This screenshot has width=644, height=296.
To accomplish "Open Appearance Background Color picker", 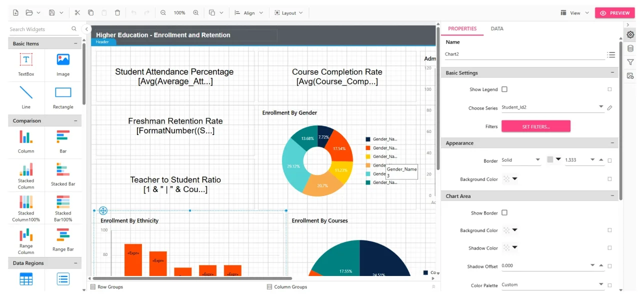I will click(510, 178).
